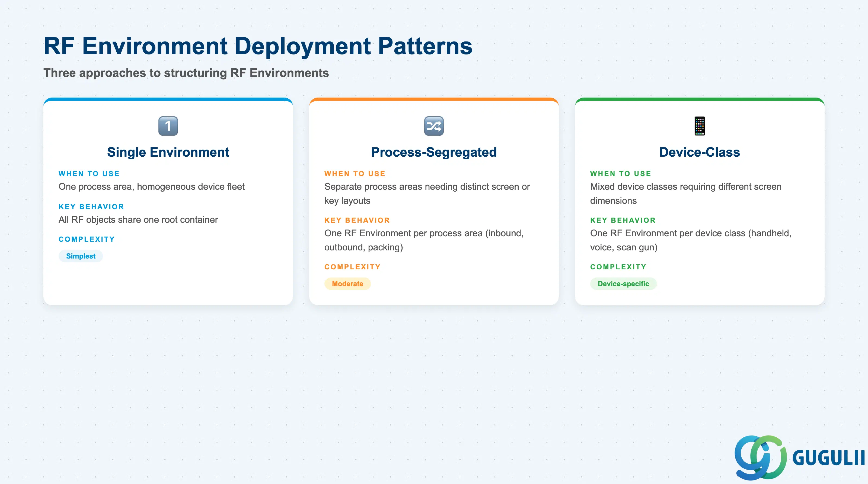868x484 pixels.
Task: Click WHEN TO USE label in Device-Class card
Action: (x=621, y=174)
